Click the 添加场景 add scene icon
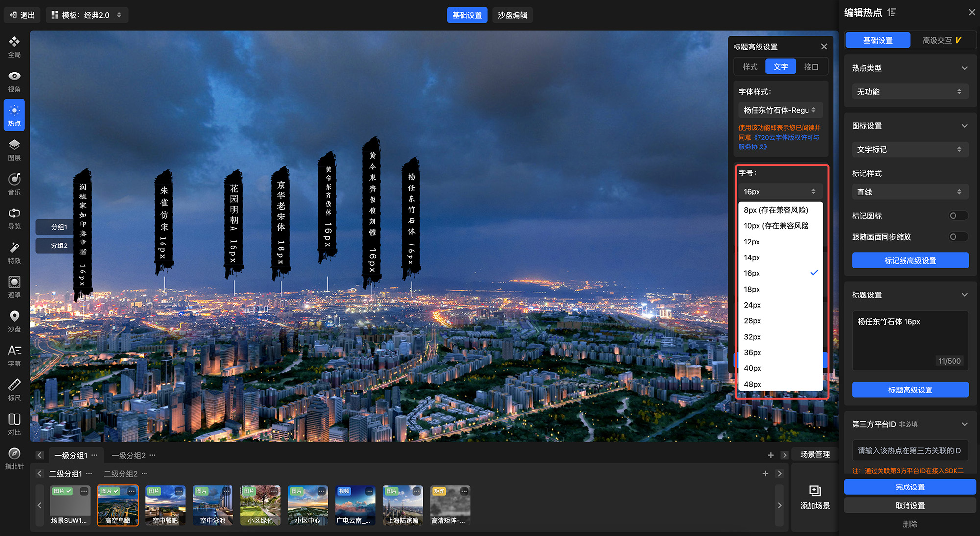Viewport: 980px width, 536px height. pos(814,491)
